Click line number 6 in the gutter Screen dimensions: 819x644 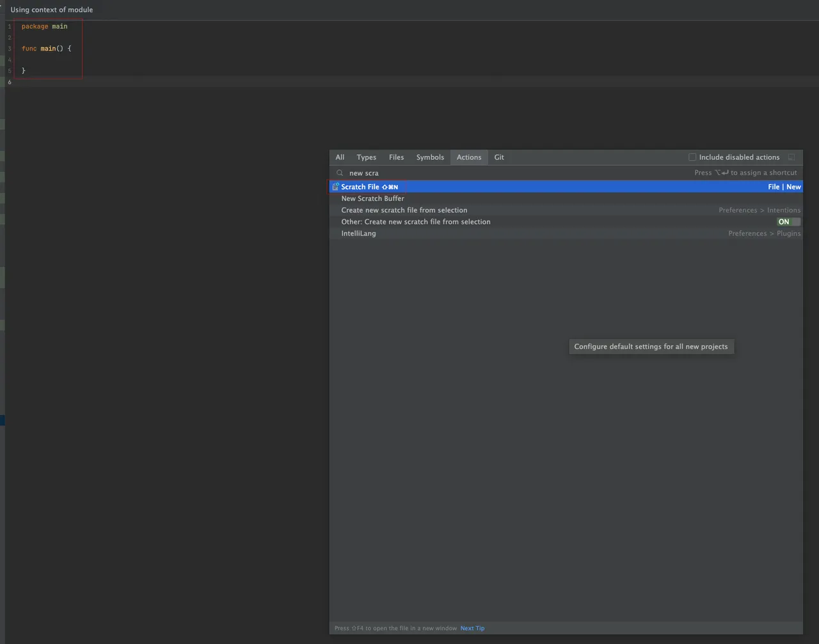(x=10, y=82)
